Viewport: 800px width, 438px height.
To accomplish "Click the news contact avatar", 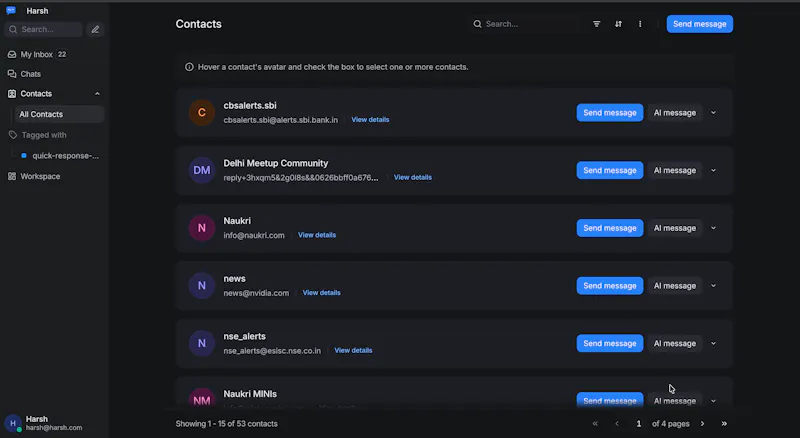I will coord(202,286).
